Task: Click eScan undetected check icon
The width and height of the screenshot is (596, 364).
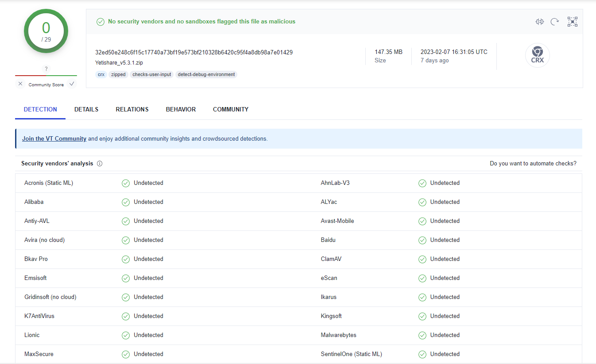Action: tap(422, 278)
